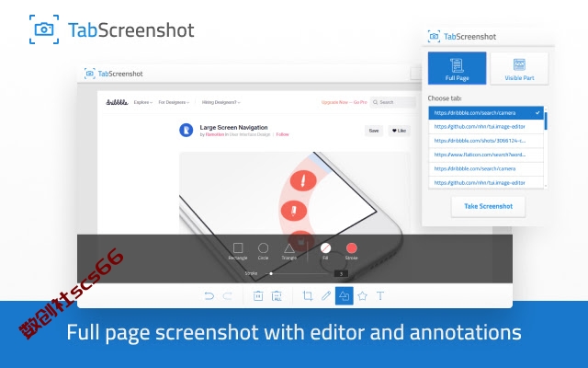Click the stroke width value field
This screenshot has height=368, width=588.
pyautogui.click(x=341, y=274)
